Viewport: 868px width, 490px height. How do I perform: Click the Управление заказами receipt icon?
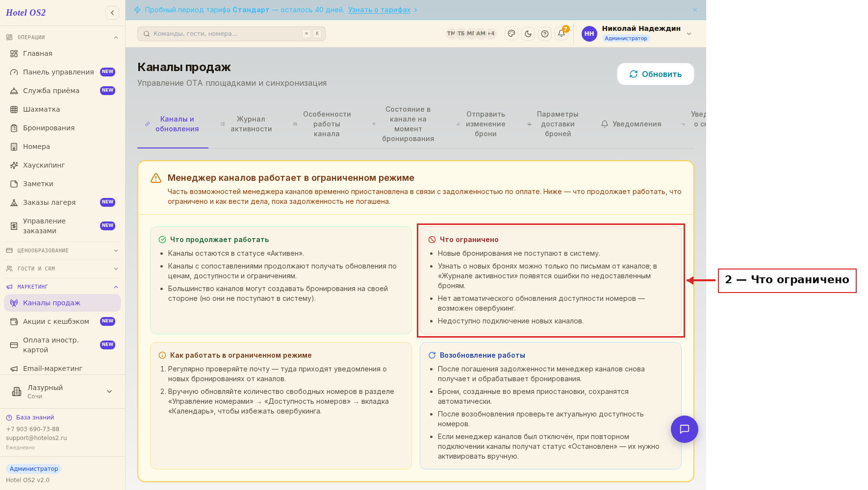14,226
